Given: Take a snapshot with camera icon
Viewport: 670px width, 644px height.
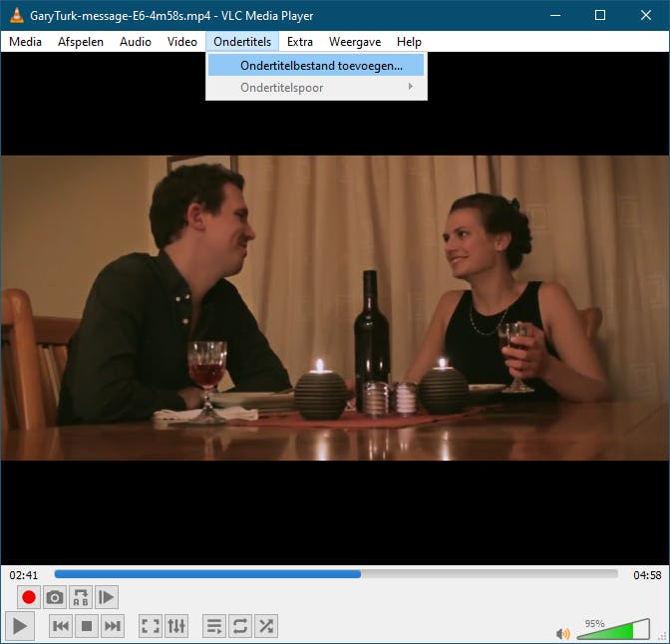Looking at the screenshot, I should coord(55,597).
